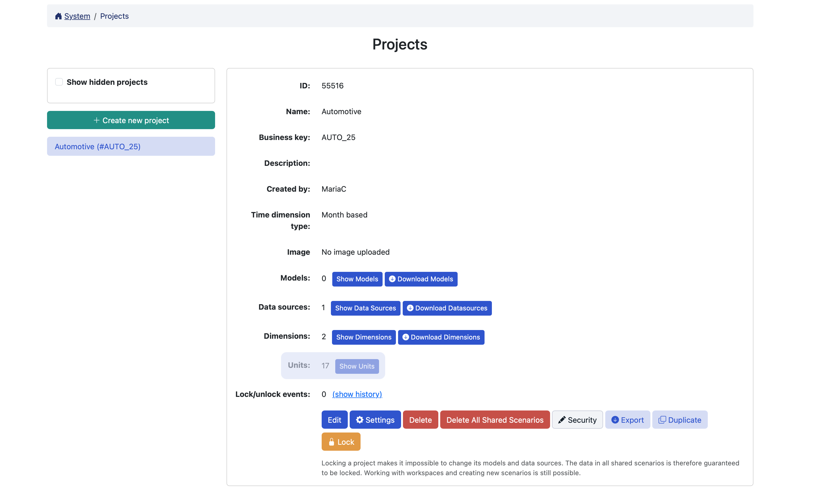Open the System breadcrumb link
This screenshot has width=813, height=504.
point(77,16)
